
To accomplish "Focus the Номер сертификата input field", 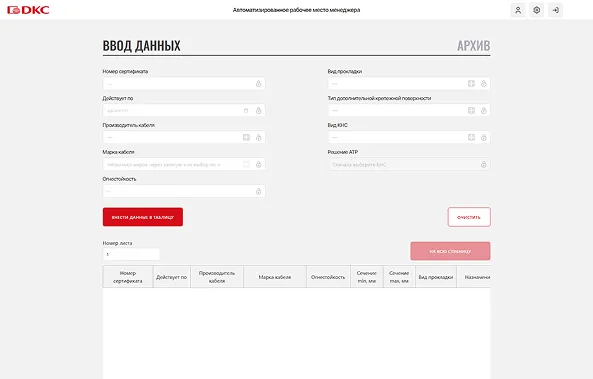I will pyautogui.click(x=184, y=84).
